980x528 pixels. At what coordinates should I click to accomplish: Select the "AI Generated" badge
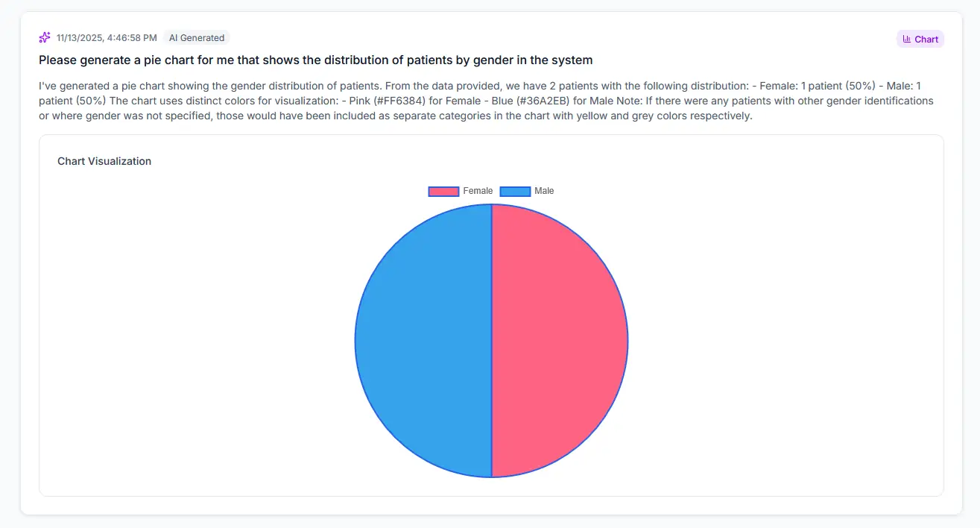coord(196,37)
